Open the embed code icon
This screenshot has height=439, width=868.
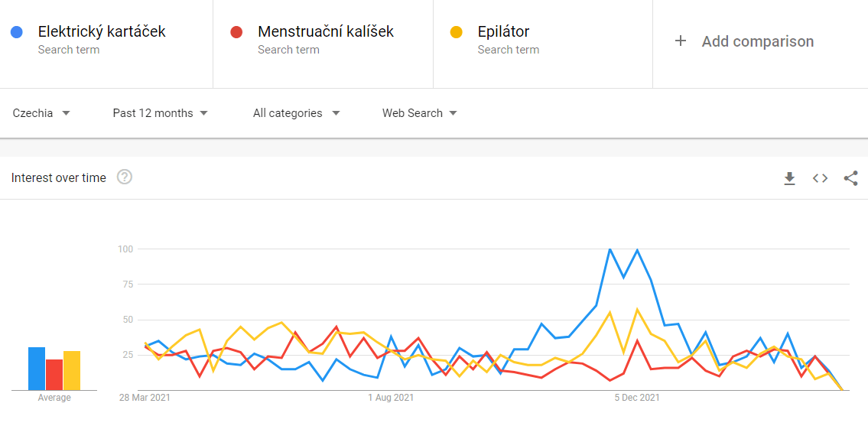coord(820,178)
